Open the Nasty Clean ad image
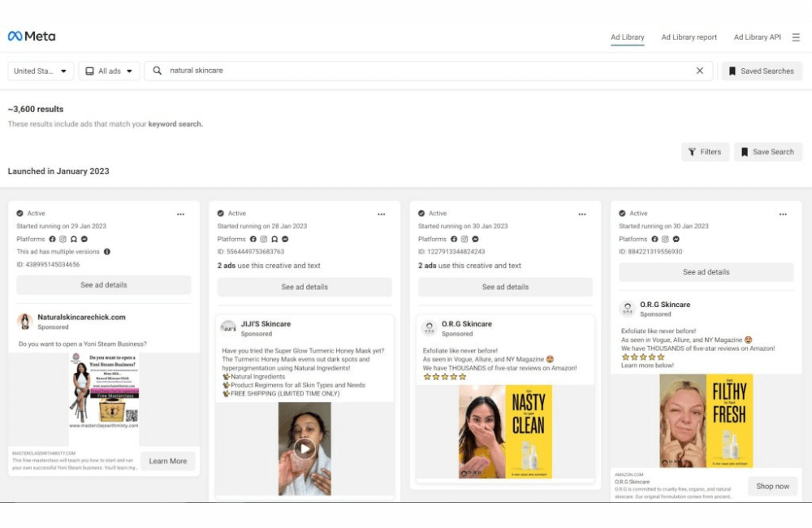Viewport: 812px width, 528px height. pos(505,431)
